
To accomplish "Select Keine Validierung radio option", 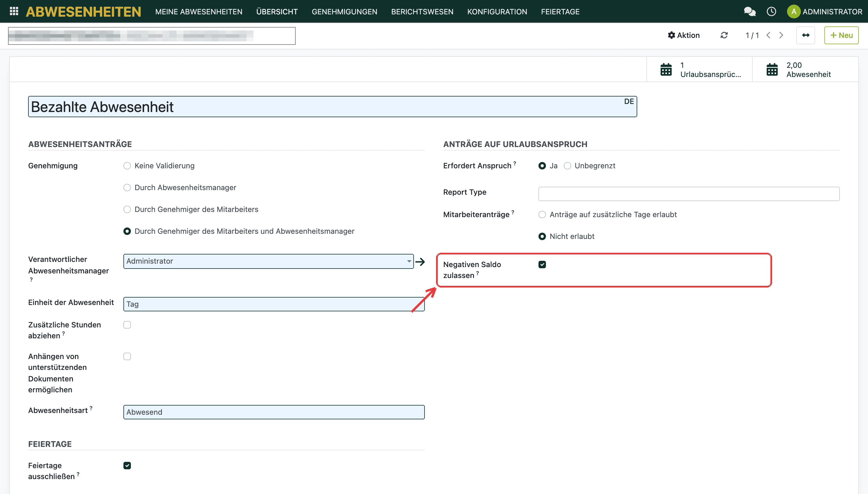I will point(127,166).
